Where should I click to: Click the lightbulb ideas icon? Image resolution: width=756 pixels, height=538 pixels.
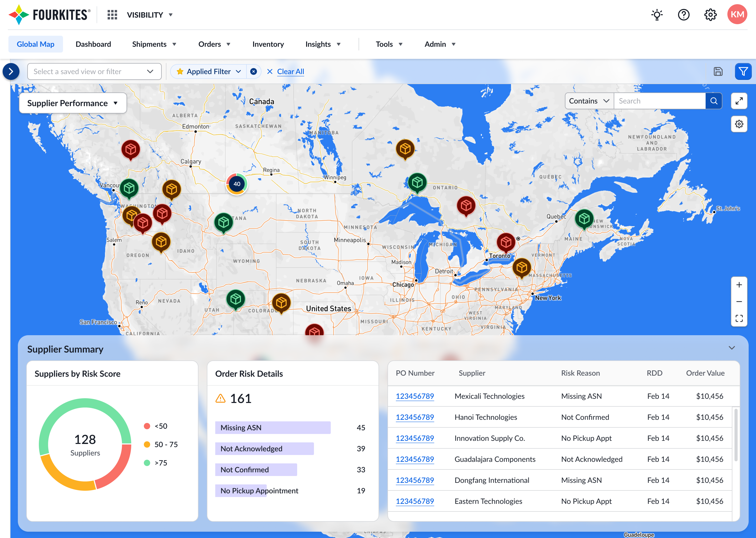657,15
